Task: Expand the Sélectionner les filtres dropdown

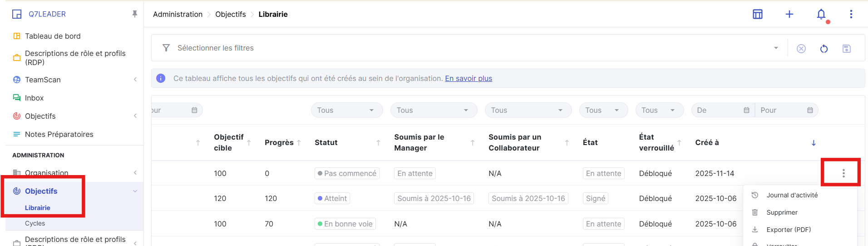Action: (x=776, y=48)
